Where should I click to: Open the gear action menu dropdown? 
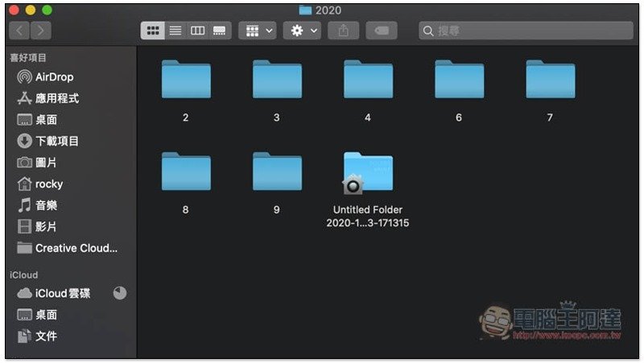pyautogui.click(x=303, y=31)
